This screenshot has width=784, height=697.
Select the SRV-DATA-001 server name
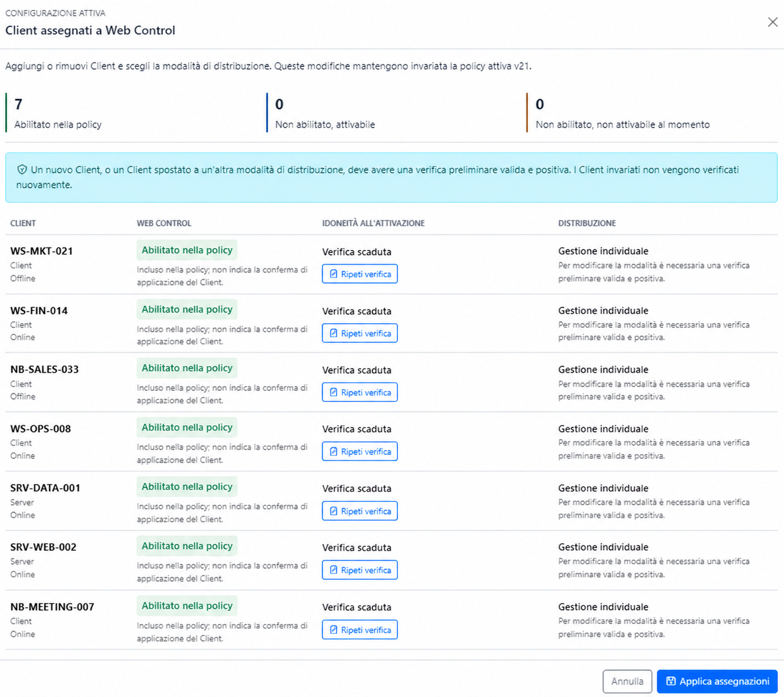pos(45,488)
